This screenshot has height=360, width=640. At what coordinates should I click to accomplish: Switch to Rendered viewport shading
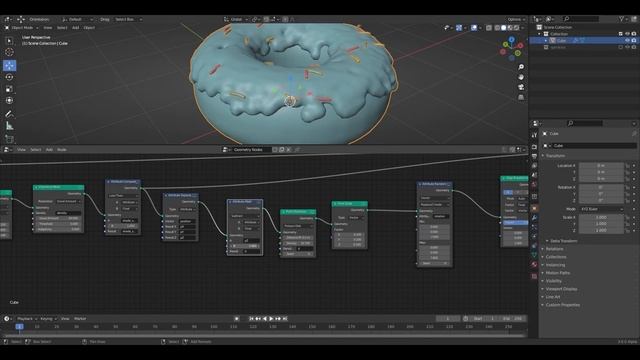[517, 28]
